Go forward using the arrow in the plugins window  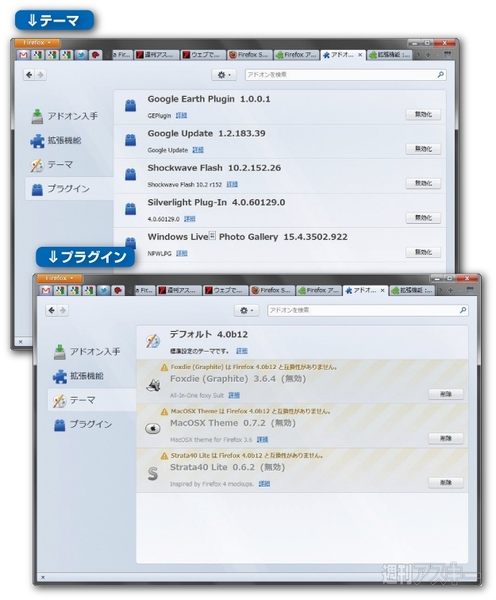point(40,75)
